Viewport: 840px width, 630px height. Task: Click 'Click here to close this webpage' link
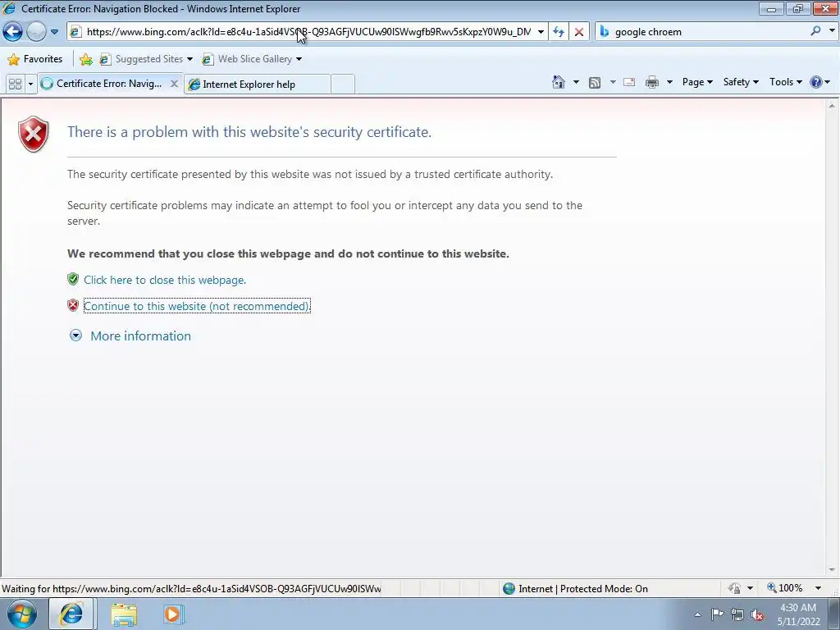(165, 280)
